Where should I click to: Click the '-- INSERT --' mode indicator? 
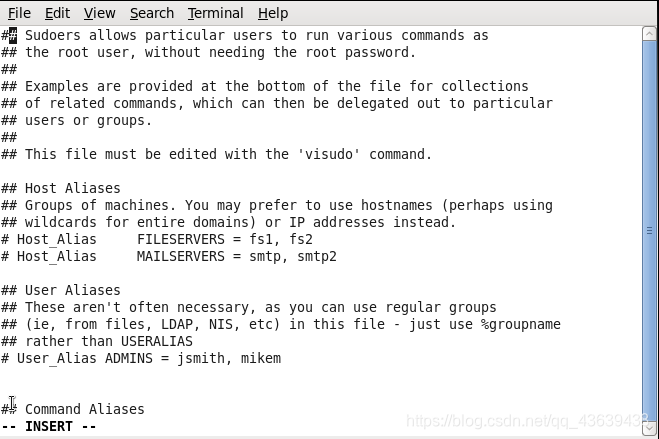[48, 426]
